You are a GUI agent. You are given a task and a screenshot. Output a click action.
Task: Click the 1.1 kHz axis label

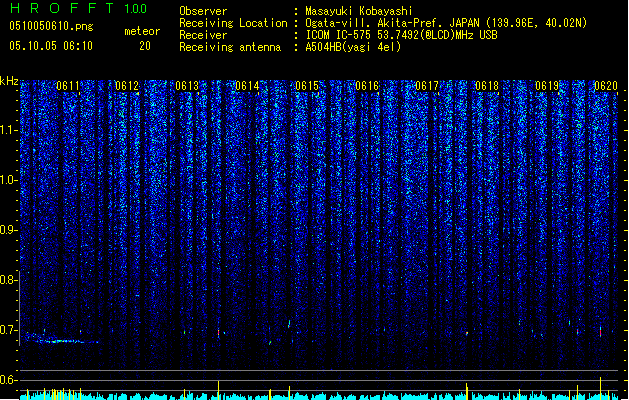coord(8,130)
